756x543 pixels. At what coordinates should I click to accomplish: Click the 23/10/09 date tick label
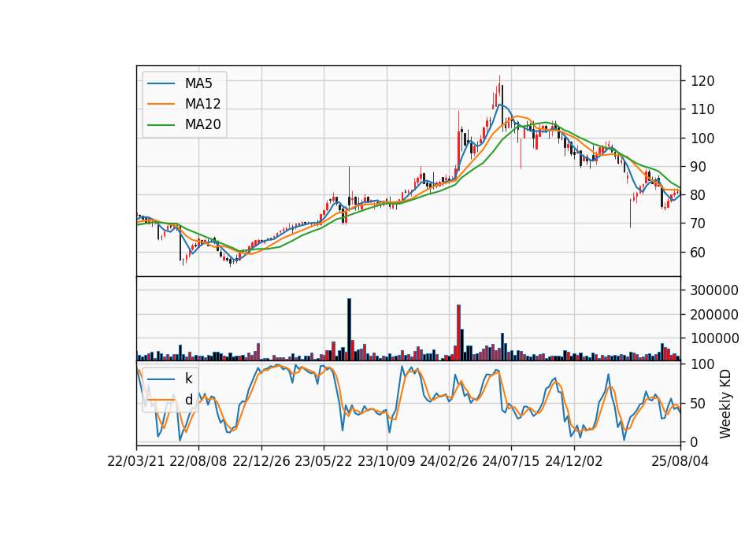click(386, 461)
